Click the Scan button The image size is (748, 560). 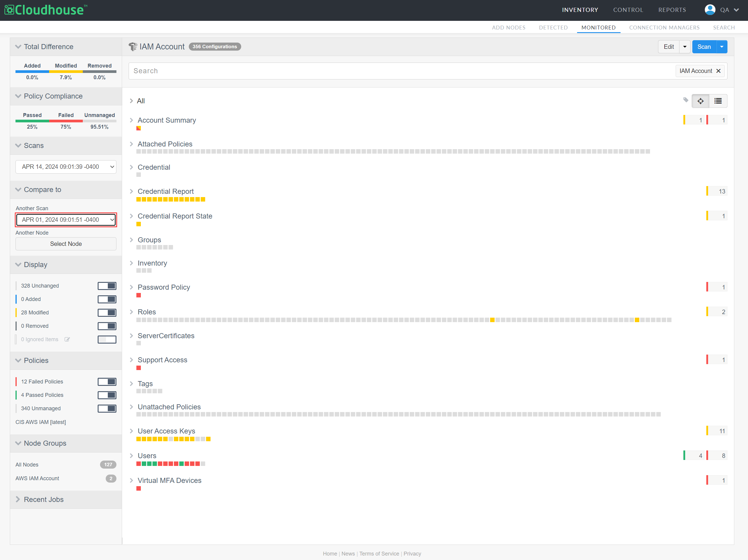(x=704, y=47)
